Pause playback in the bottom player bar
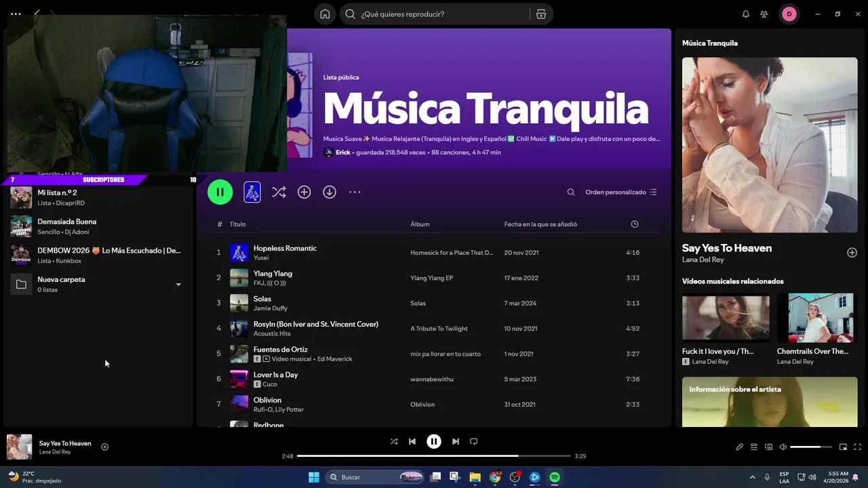The height and width of the screenshot is (488, 868). coord(434,441)
